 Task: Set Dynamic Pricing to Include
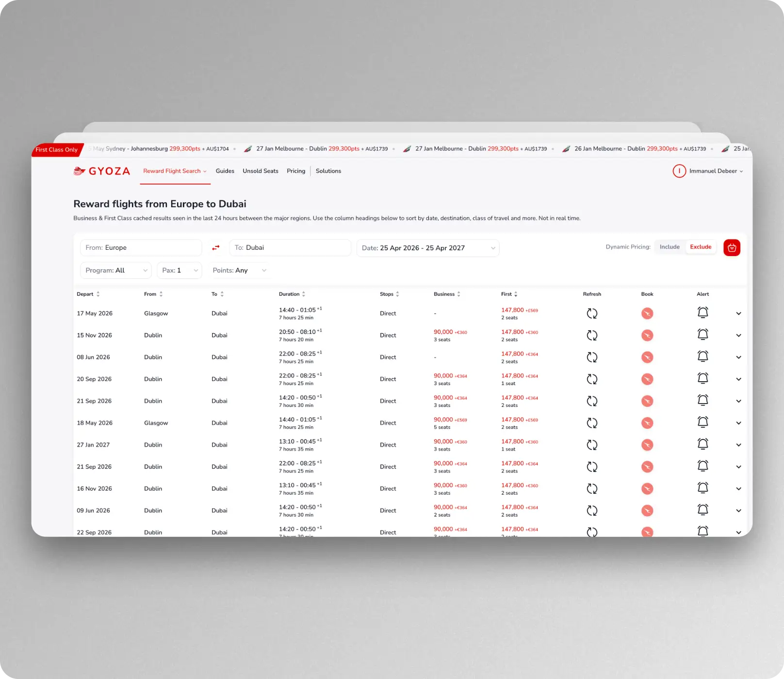click(670, 247)
